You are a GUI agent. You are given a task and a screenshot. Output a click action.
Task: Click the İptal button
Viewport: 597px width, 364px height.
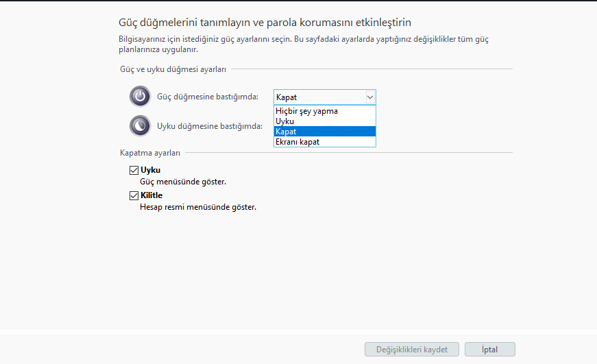click(x=489, y=350)
